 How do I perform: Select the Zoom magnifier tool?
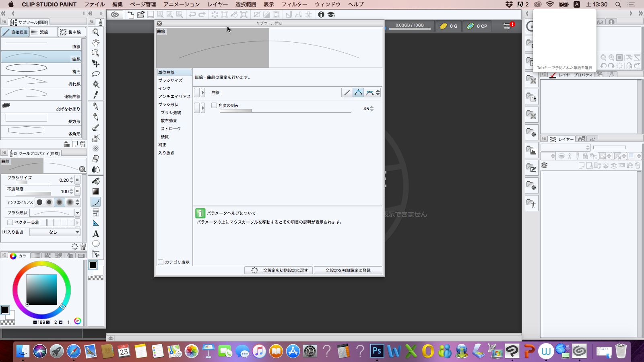coord(96,32)
